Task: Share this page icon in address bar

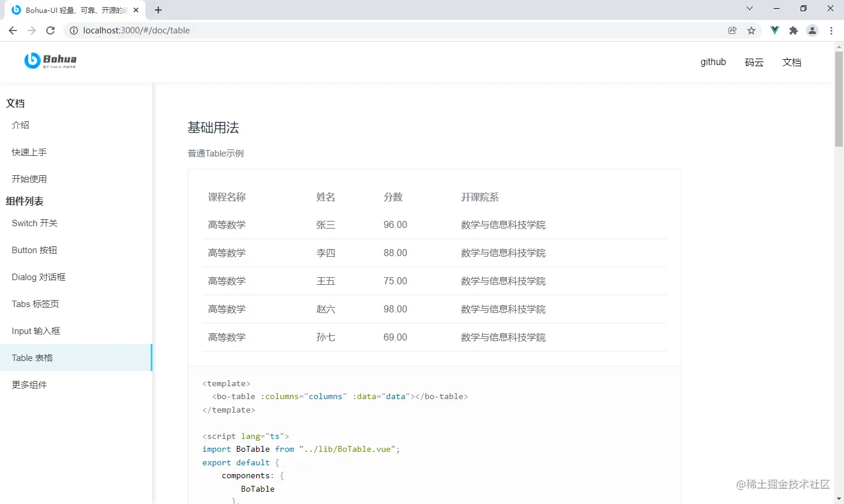Action: tap(733, 30)
